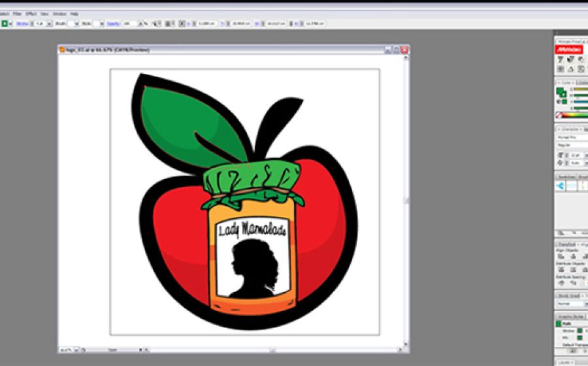588x366 pixels.
Task: Switch to the Transform panel tab
Action: [x=566, y=244]
